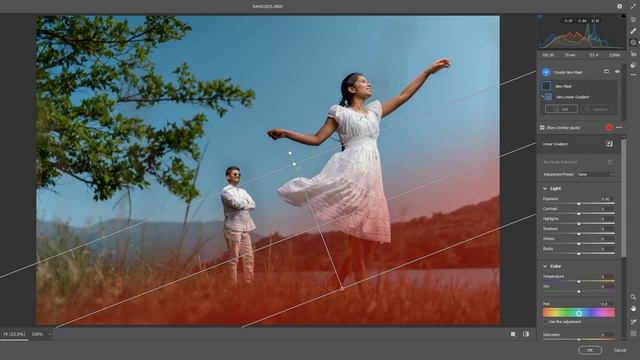
Task: Click the Hue rainbow slider handle
Action: point(579,313)
